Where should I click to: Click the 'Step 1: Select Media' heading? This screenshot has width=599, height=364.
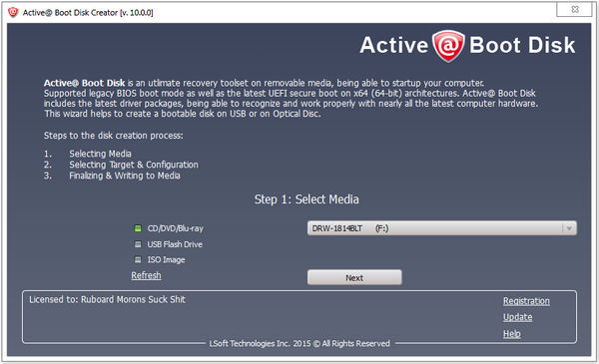[x=306, y=199]
